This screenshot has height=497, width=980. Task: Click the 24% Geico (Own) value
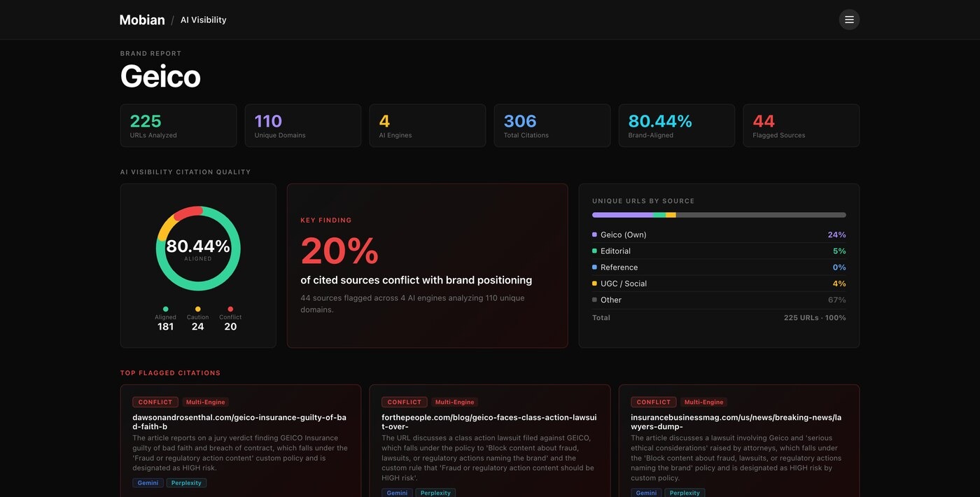click(836, 234)
